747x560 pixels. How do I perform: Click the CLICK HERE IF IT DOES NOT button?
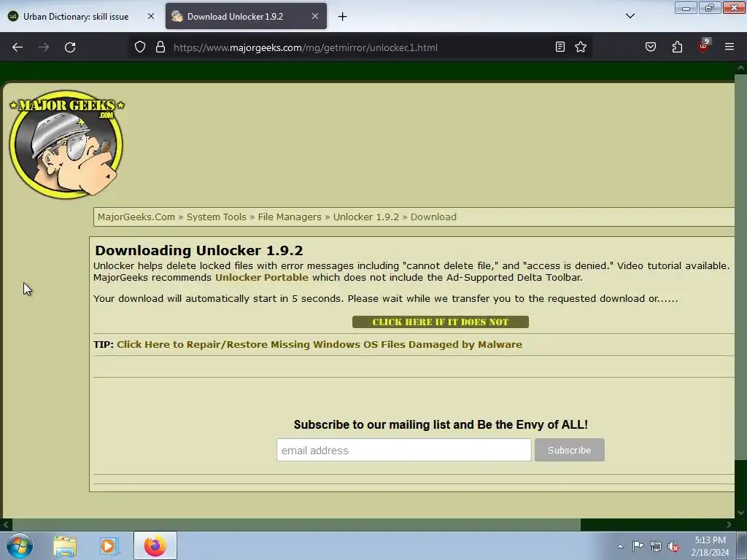440,322
